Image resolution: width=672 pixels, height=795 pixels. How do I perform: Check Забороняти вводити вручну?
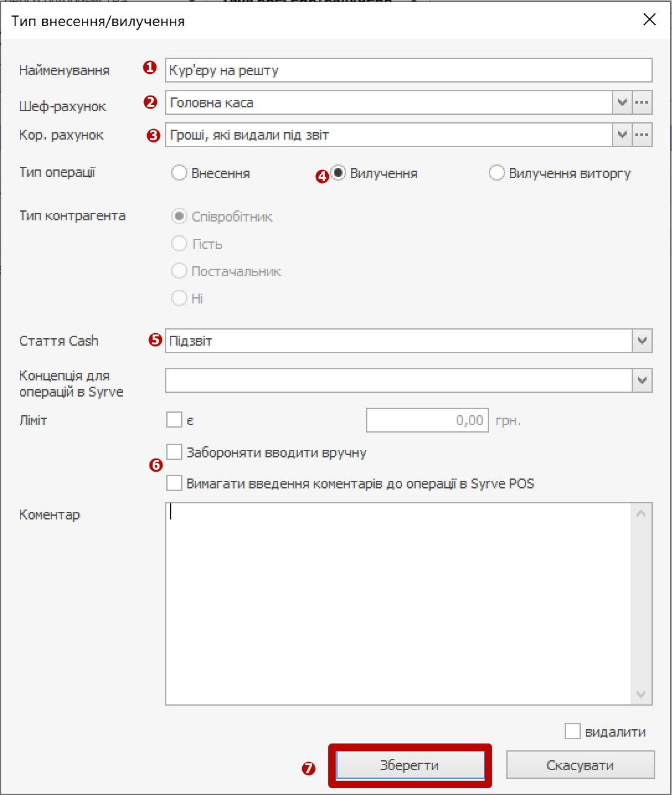(x=174, y=452)
